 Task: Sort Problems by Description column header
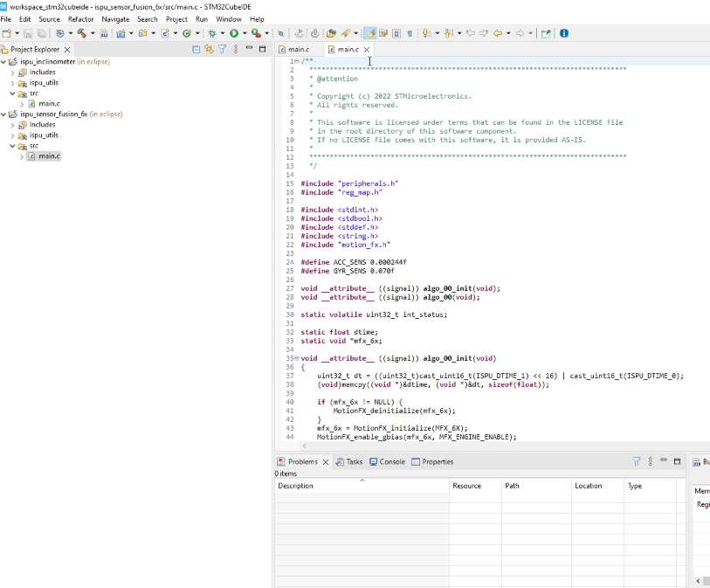tap(362, 486)
